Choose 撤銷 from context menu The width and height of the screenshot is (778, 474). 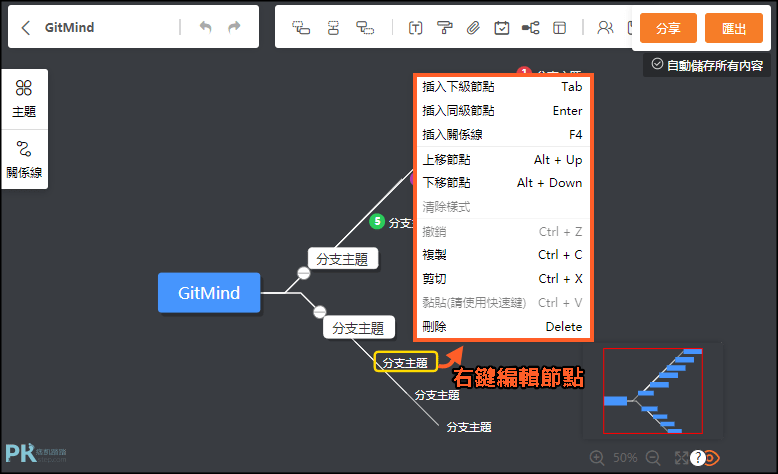502,232
